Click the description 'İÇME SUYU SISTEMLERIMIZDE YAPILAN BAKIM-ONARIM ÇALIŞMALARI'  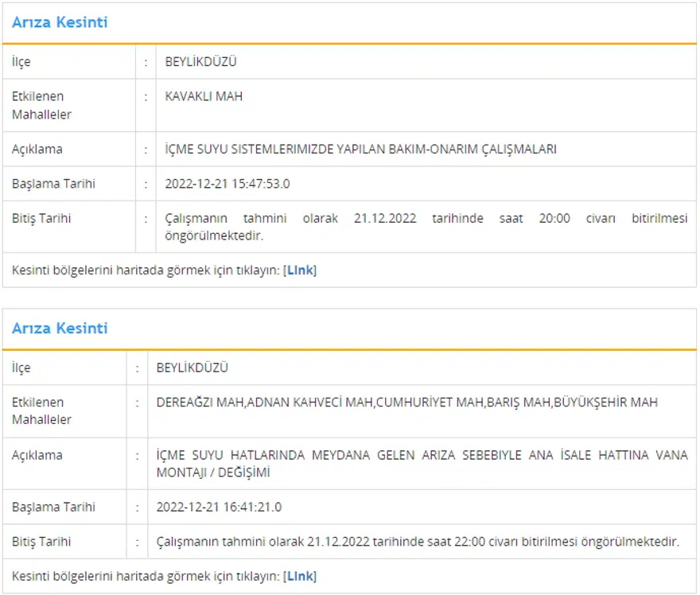point(360,149)
